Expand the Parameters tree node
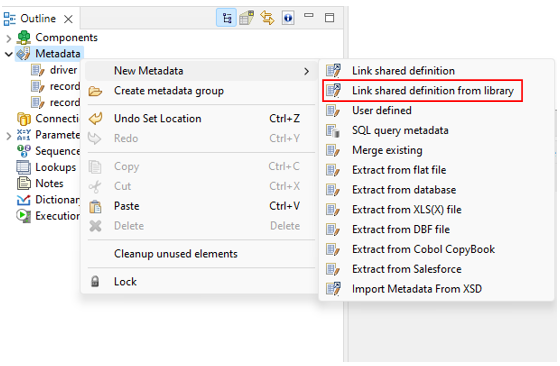 tap(9, 136)
